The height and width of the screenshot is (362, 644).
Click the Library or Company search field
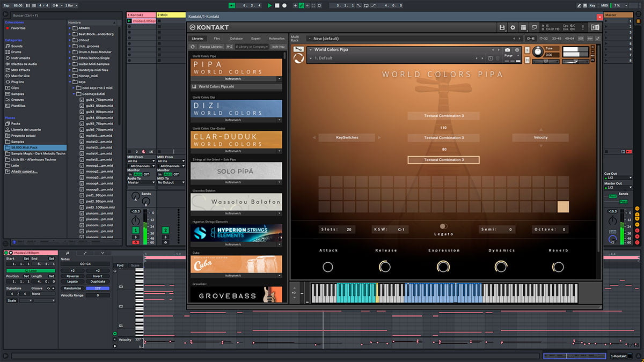click(252, 47)
